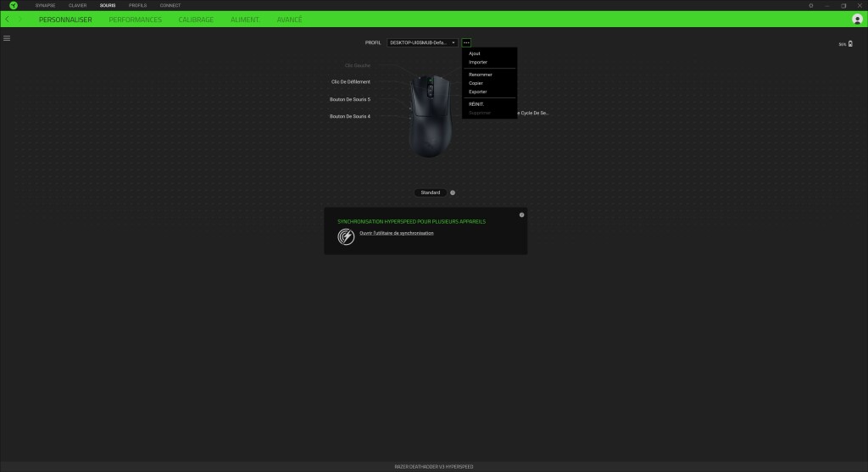Open the PERFORMANCES tab
This screenshot has width=868, height=472.
pyautogui.click(x=135, y=19)
